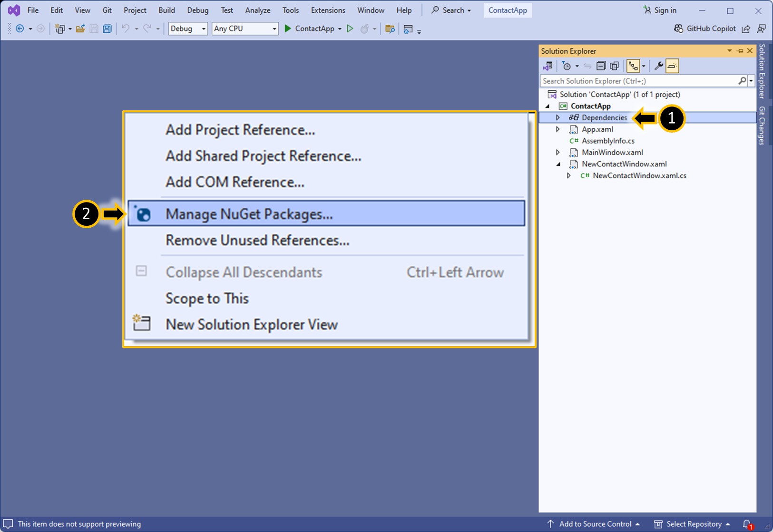Open the Tools menu
The image size is (773, 532).
pos(291,10)
